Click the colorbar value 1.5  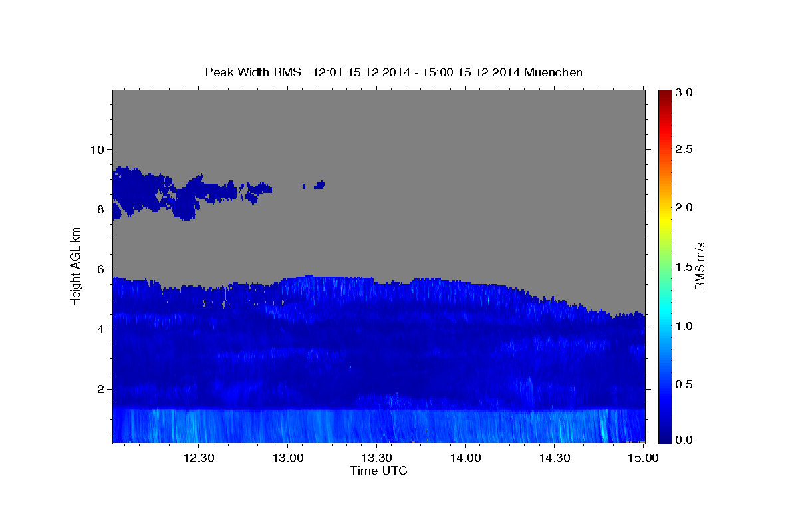click(685, 267)
